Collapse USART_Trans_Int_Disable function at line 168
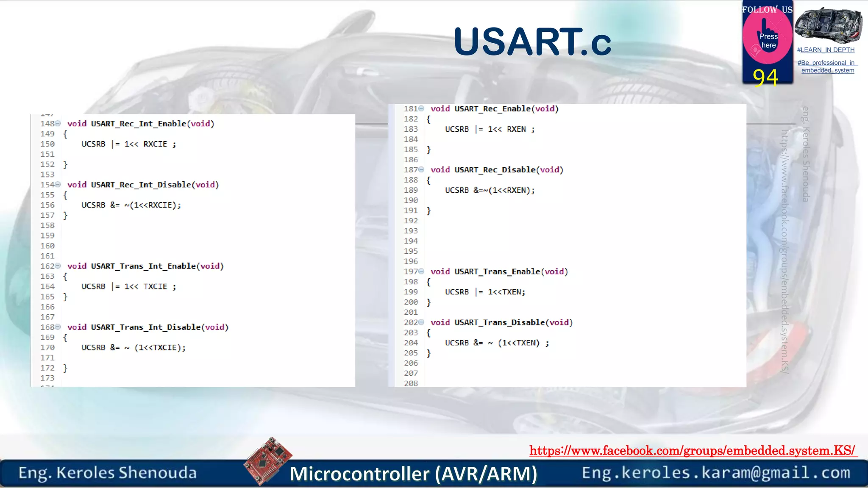This screenshot has width=868, height=488. [x=58, y=327]
